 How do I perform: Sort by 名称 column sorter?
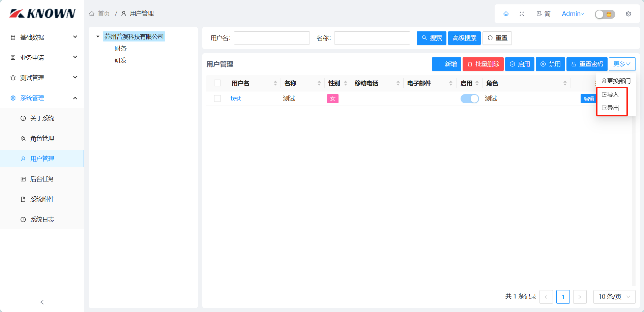point(319,83)
